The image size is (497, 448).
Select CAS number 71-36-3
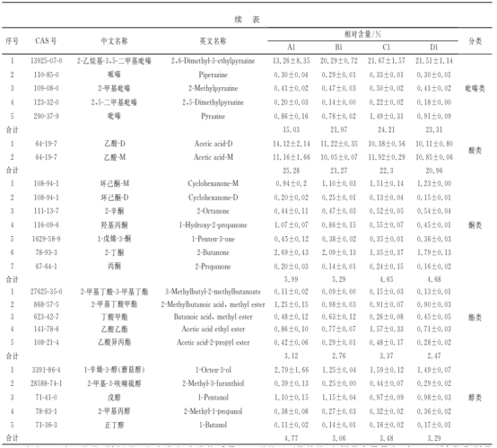click(47, 425)
